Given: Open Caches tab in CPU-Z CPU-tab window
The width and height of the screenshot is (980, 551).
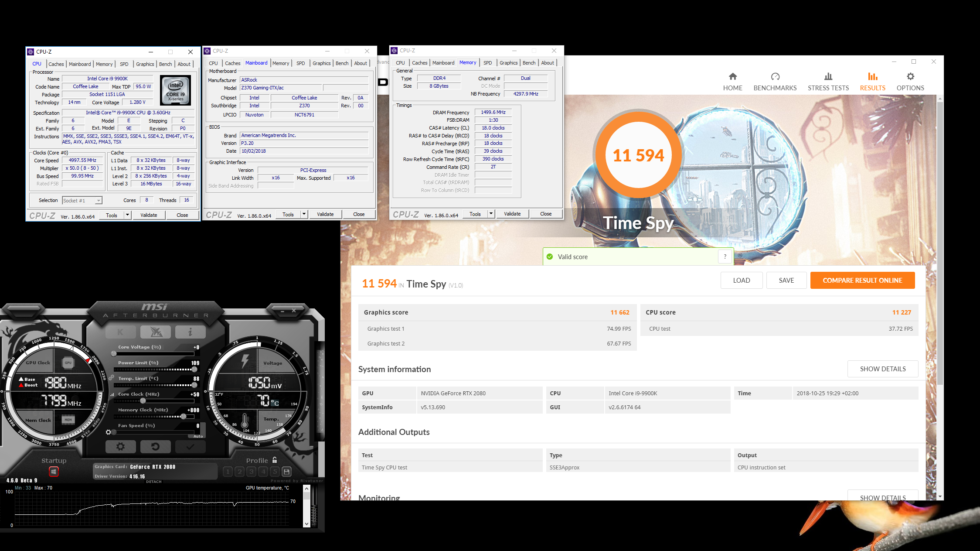Looking at the screenshot, I should [56, 64].
